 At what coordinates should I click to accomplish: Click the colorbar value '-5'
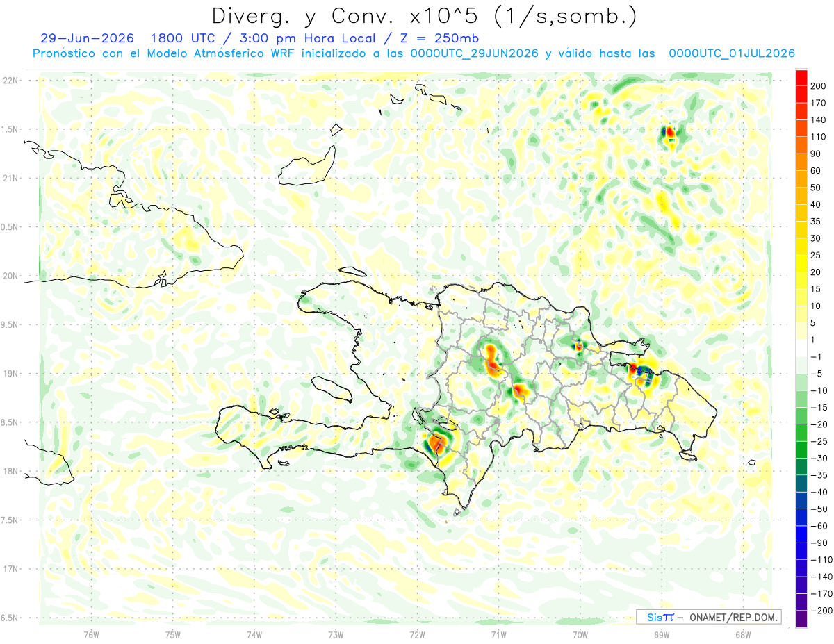click(818, 374)
